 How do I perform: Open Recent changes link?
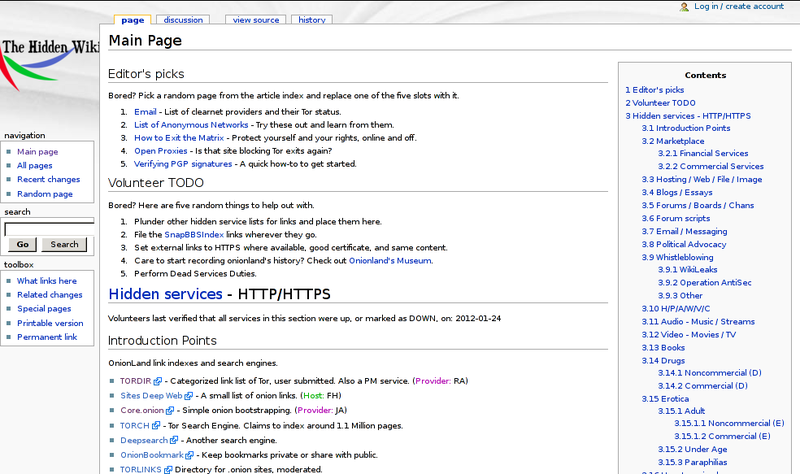[x=48, y=179]
